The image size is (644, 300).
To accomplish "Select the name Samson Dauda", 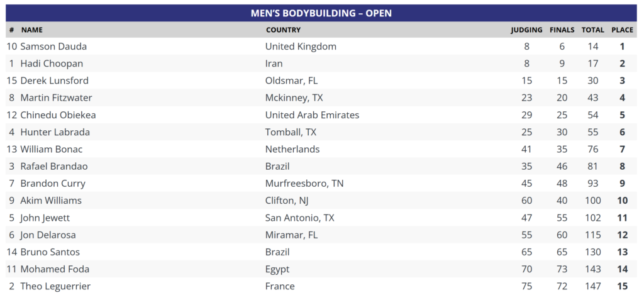I will coord(53,47).
